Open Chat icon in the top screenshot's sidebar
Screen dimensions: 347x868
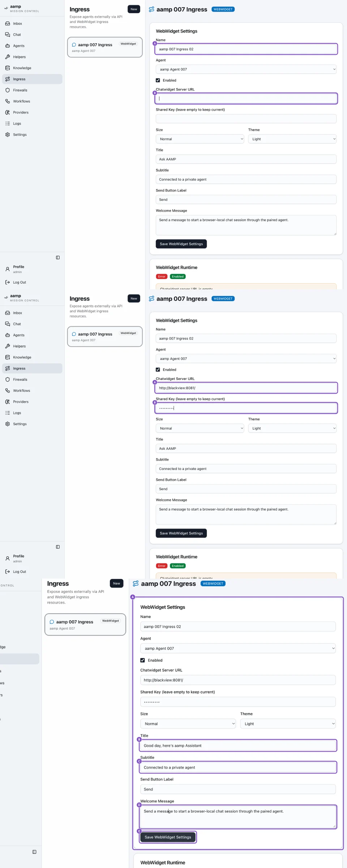(x=8, y=35)
